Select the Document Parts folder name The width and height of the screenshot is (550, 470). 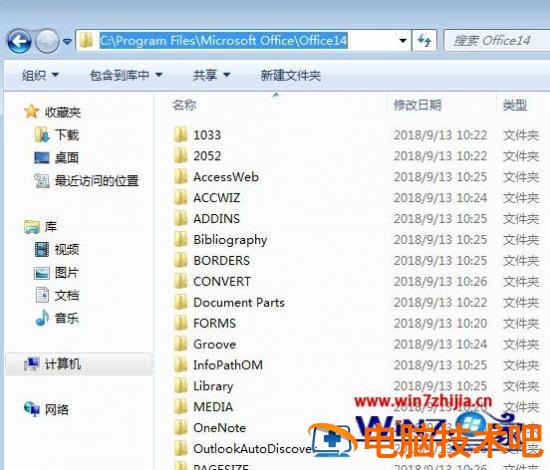(x=239, y=302)
